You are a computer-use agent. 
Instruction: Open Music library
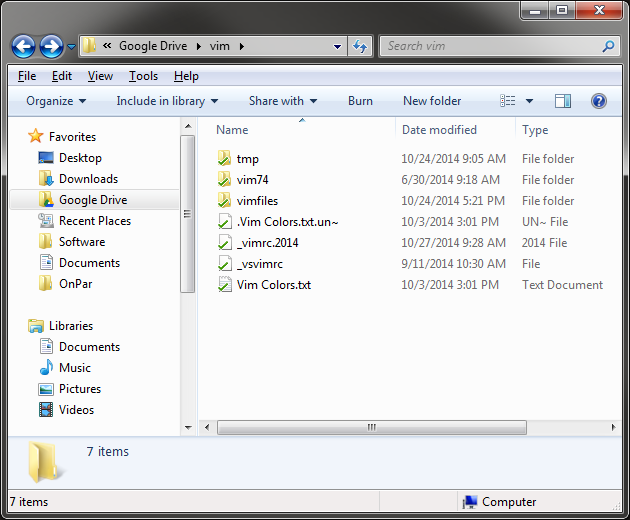[75, 368]
